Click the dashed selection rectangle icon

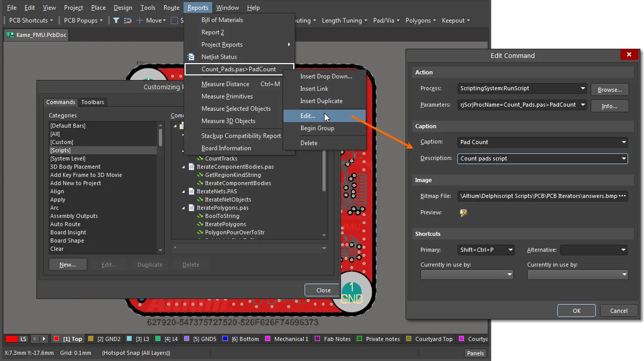[x=174, y=21]
